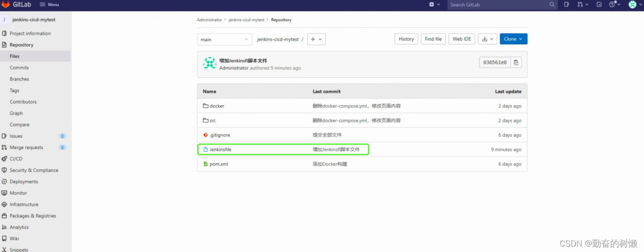Focus the Search GitLab field
The height and width of the screenshot is (252, 644).
coord(502,5)
